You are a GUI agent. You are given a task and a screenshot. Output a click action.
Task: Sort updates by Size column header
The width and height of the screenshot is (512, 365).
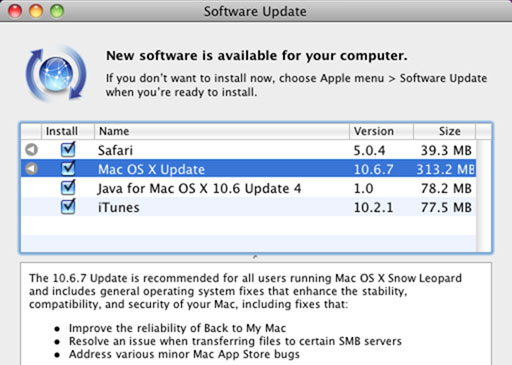(444, 131)
